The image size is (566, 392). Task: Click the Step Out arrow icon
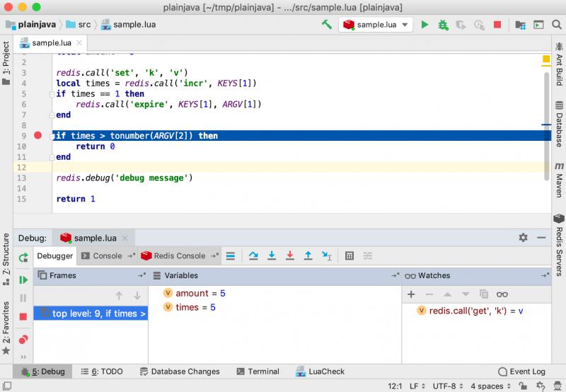coord(308,256)
